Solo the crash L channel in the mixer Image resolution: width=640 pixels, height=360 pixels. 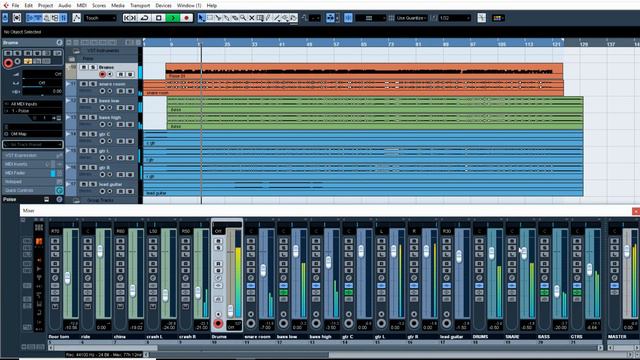coord(153,248)
